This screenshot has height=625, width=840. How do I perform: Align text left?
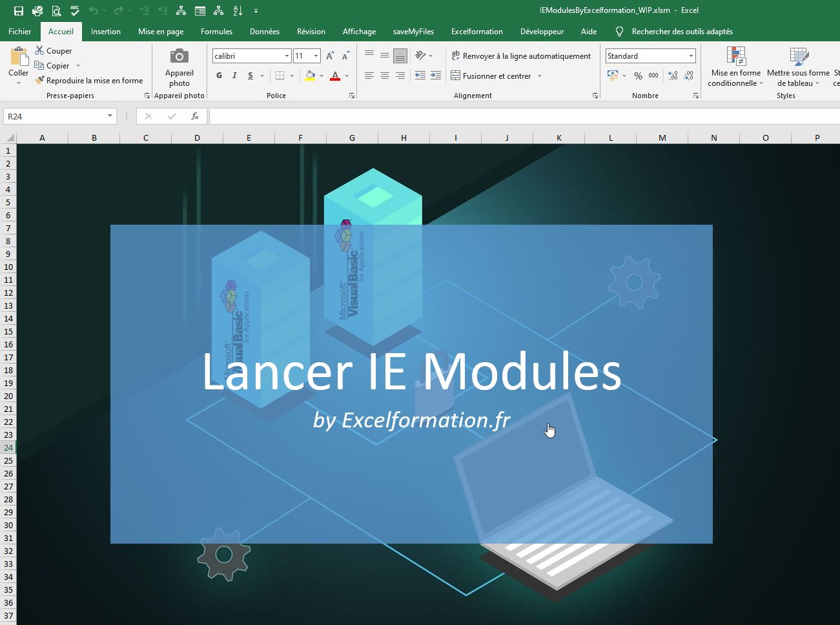[369, 76]
